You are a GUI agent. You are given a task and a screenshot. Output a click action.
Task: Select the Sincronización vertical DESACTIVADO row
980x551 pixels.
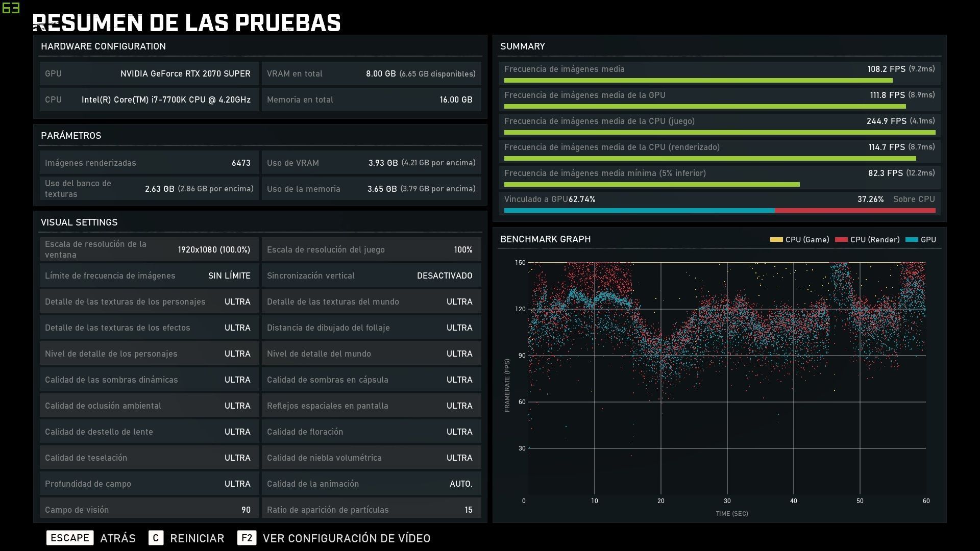pyautogui.click(x=371, y=275)
